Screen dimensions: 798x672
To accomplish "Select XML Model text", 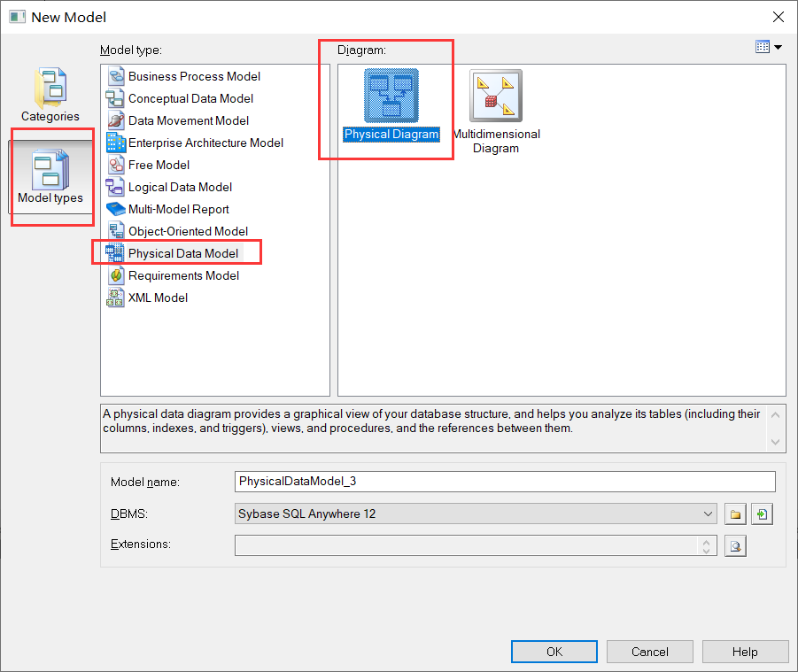I will coord(158,297).
